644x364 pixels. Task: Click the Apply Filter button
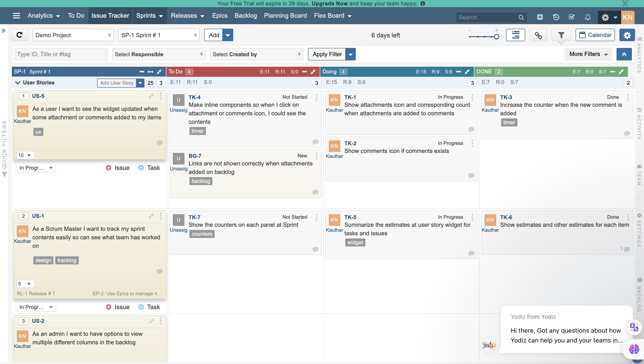pos(327,54)
